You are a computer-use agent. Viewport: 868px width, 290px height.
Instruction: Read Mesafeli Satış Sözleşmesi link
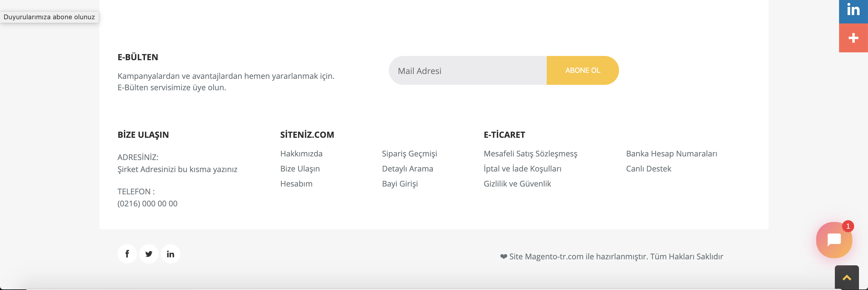coord(530,154)
